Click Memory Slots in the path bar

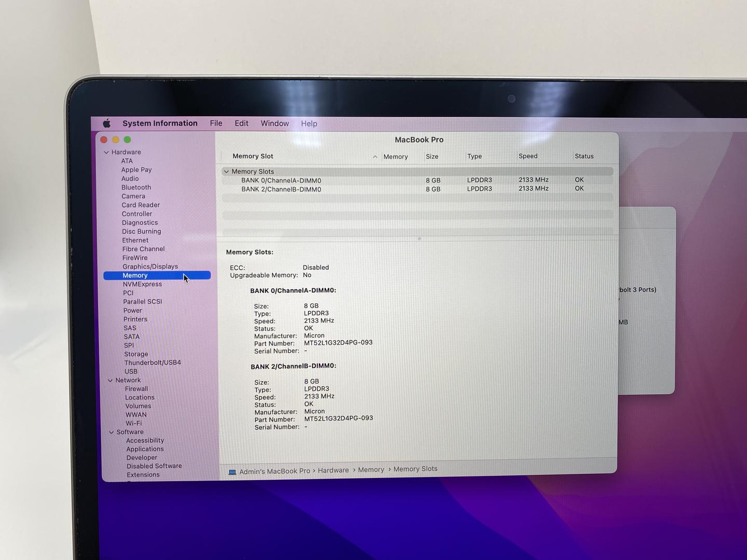(416, 469)
